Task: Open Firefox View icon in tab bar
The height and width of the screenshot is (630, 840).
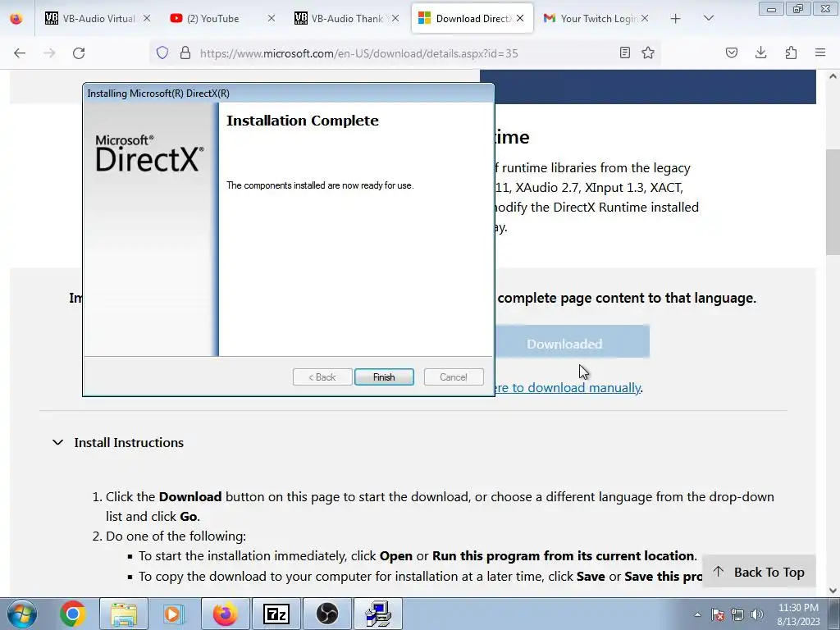Action: tap(16, 19)
